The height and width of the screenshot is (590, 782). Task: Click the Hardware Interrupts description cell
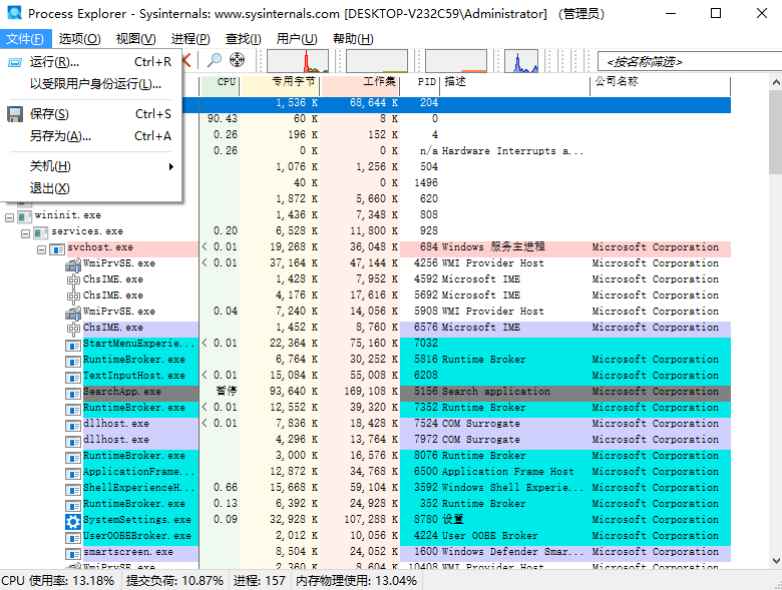(x=513, y=151)
